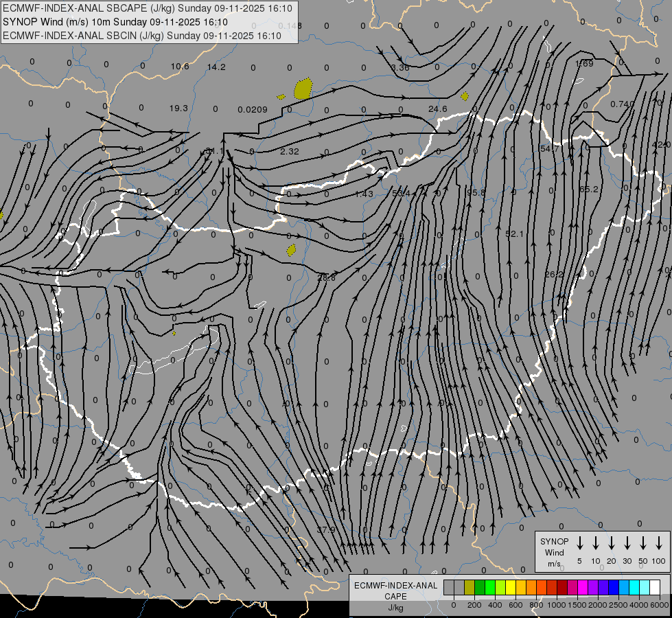The width and height of the screenshot is (672, 618).
Task: Click the 100 m/s wind arrow in legend
Action: pos(659,543)
